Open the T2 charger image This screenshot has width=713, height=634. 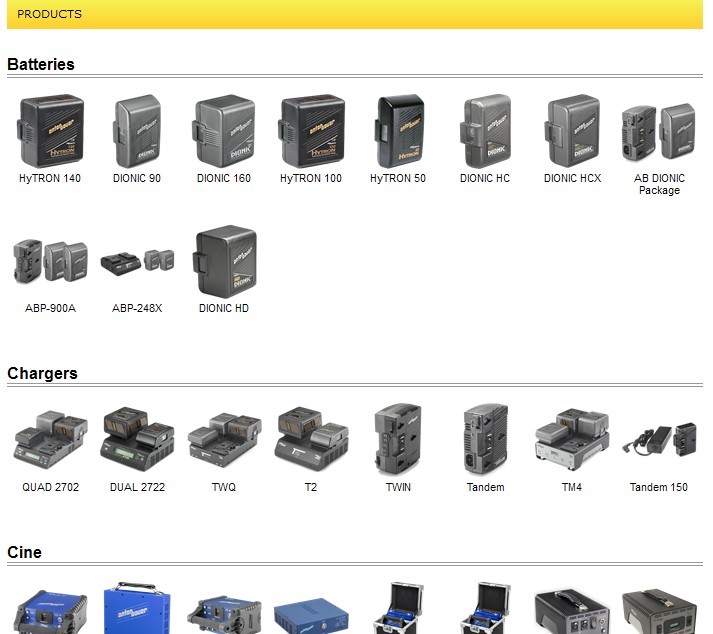point(311,439)
